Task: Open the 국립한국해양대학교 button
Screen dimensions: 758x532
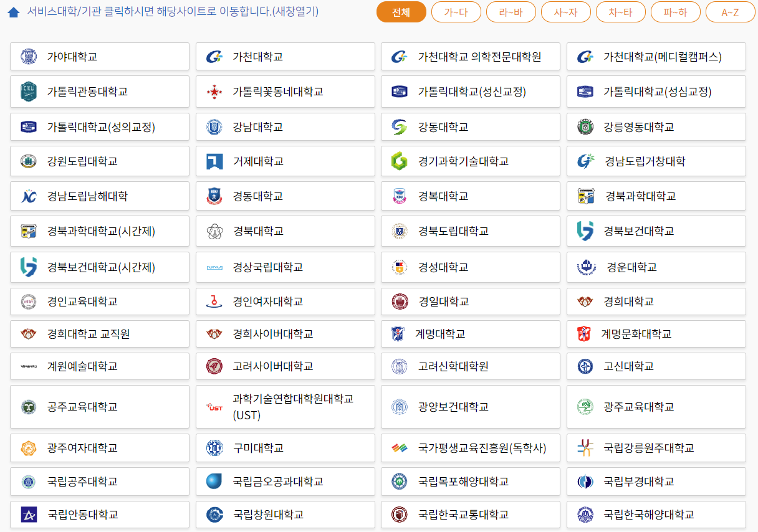Action: point(656,515)
